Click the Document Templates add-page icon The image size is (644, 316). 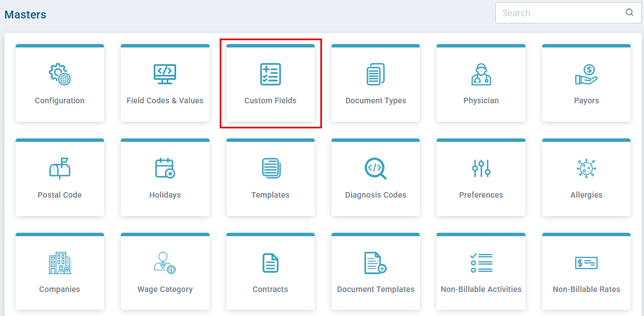376,263
